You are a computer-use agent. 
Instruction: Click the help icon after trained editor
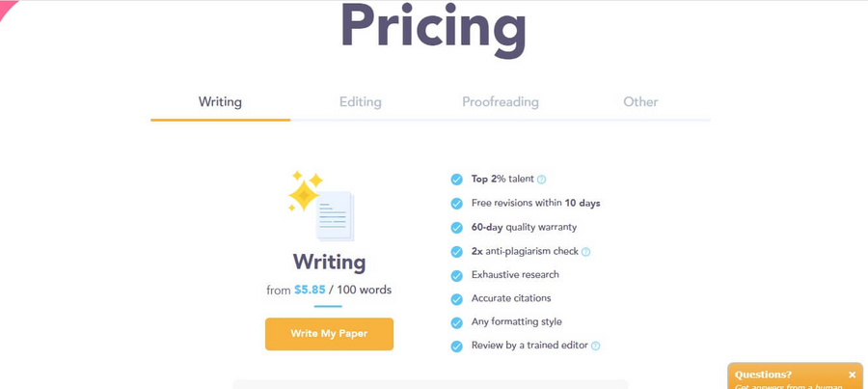click(596, 346)
